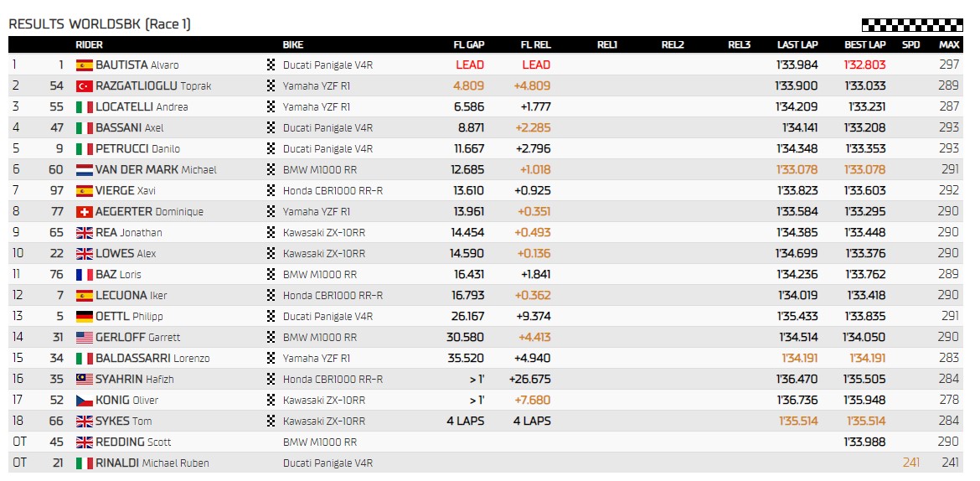Click the checkered flag icon in Locatelli's row
980x481 pixels.
(271, 106)
